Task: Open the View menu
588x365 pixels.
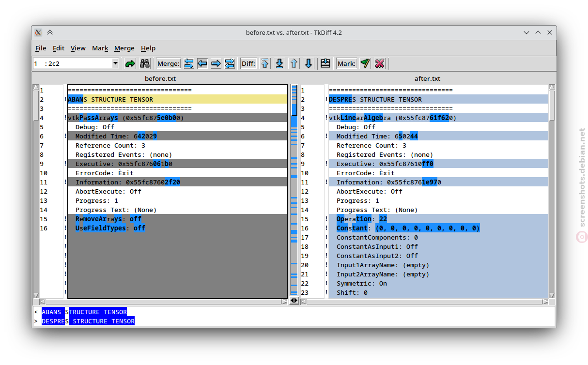Action: 78,48
